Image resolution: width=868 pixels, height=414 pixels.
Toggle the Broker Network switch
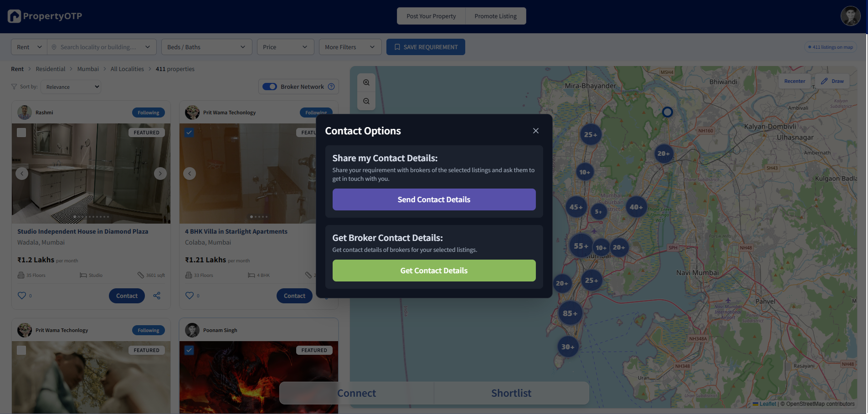pyautogui.click(x=270, y=87)
